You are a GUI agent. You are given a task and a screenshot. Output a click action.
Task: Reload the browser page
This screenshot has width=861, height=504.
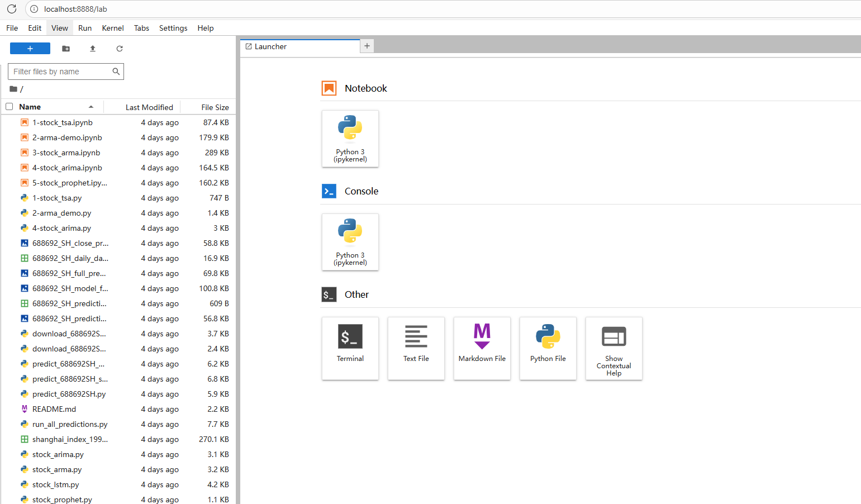[x=12, y=9]
